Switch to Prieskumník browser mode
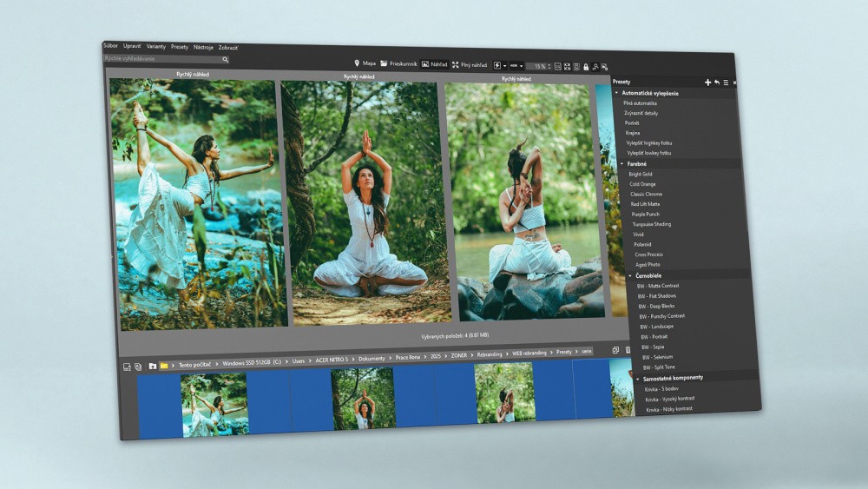The width and height of the screenshot is (868, 489). pos(398,64)
